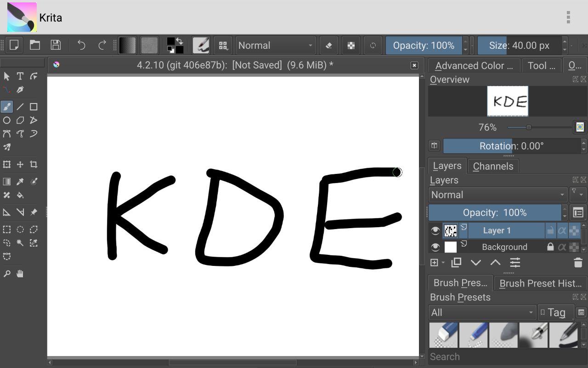Image resolution: width=588 pixels, height=368 pixels.
Task: Undo the last stroke
Action: [x=81, y=45]
